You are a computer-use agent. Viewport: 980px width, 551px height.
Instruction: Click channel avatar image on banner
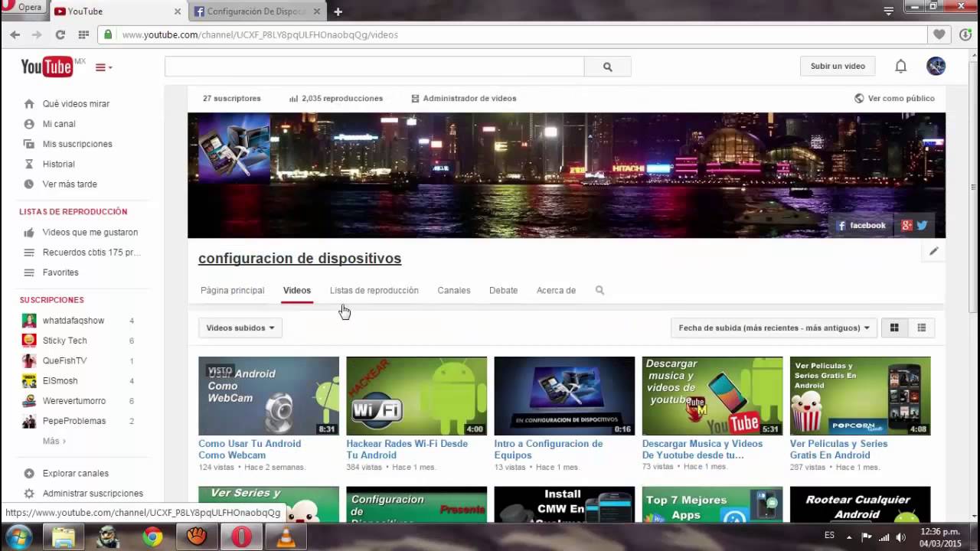coord(234,148)
